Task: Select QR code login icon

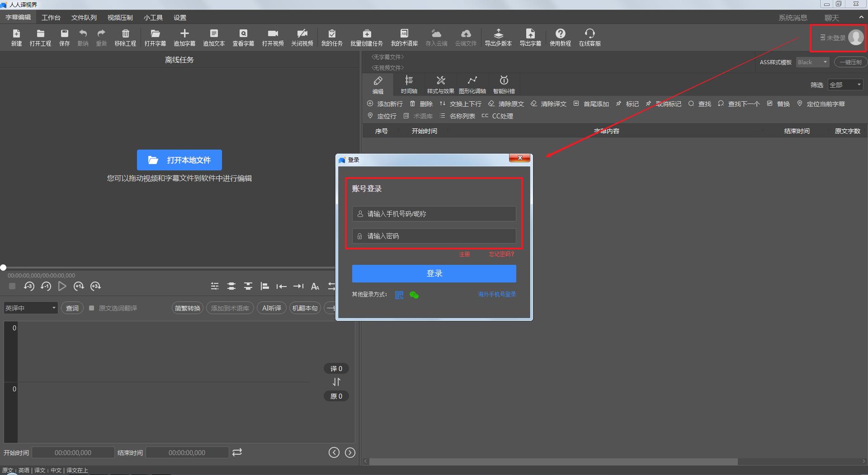Action: coord(399,295)
